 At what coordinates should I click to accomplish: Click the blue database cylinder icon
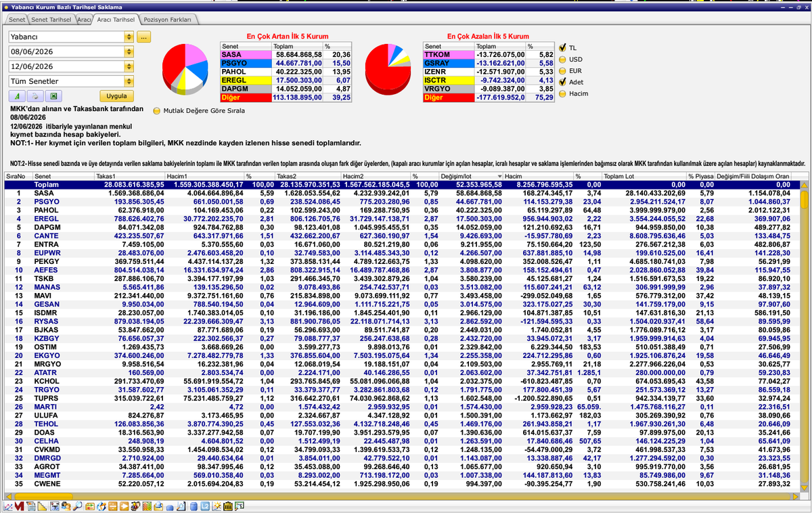[194, 506]
